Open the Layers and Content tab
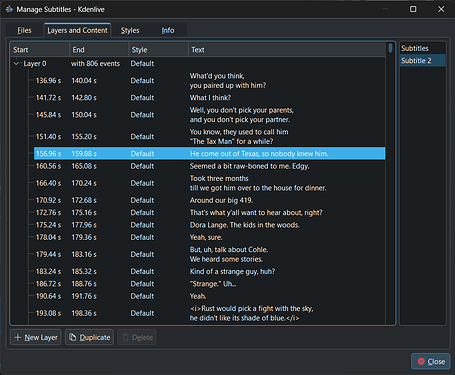Viewport: 455px width, 375px height. (x=77, y=30)
